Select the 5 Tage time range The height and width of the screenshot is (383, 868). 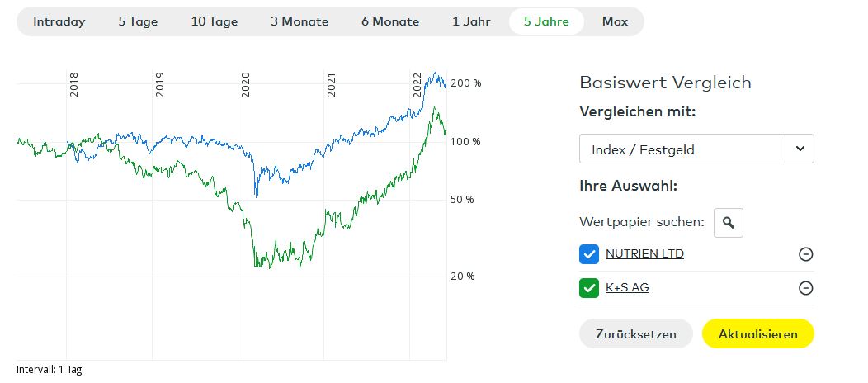pyautogui.click(x=138, y=21)
